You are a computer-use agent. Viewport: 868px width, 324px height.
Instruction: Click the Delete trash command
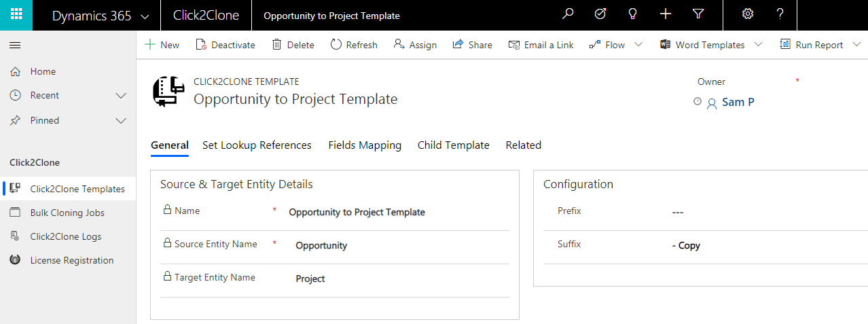[x=293, y=45]
